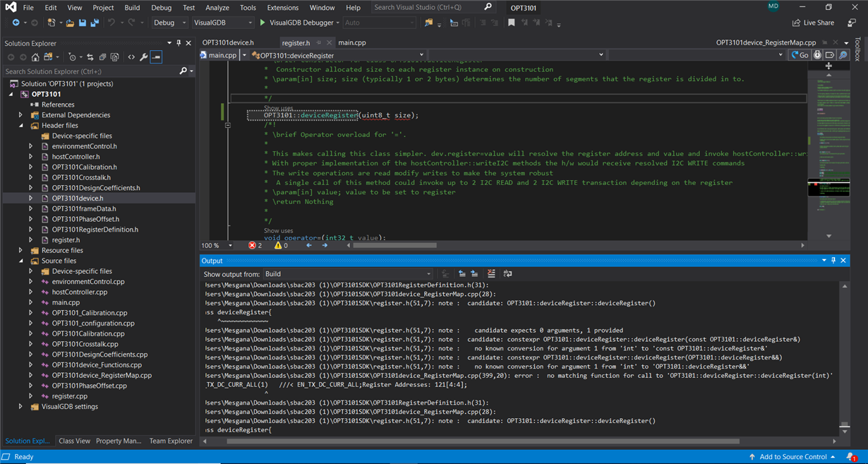Open the Extensions menu
Screen dimensions: 868x464
[282, 8]
